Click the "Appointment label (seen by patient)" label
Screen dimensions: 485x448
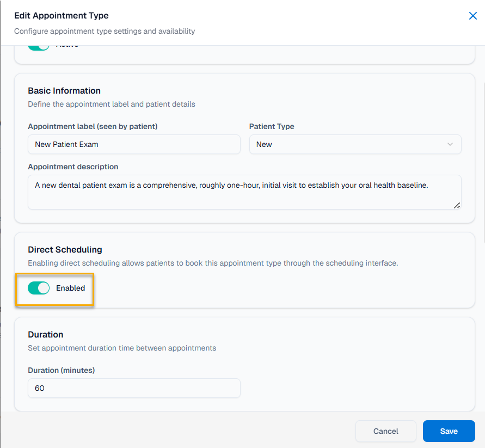(93, 126)
